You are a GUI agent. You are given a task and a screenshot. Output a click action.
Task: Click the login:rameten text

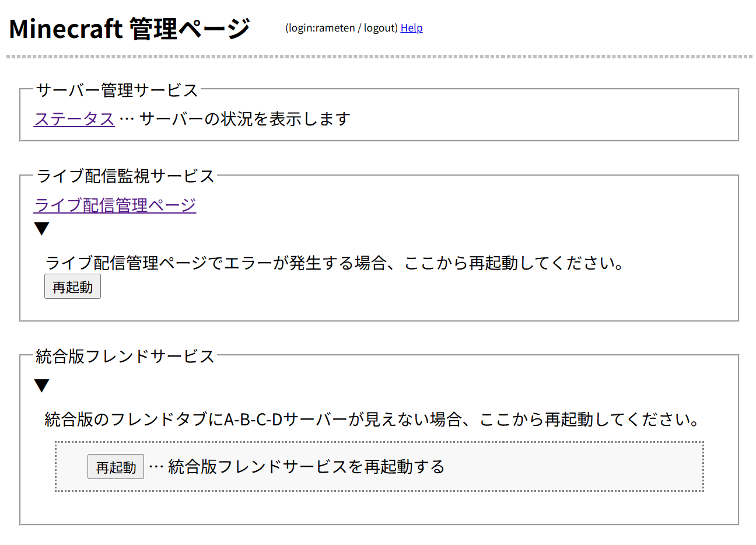(321, 28)
